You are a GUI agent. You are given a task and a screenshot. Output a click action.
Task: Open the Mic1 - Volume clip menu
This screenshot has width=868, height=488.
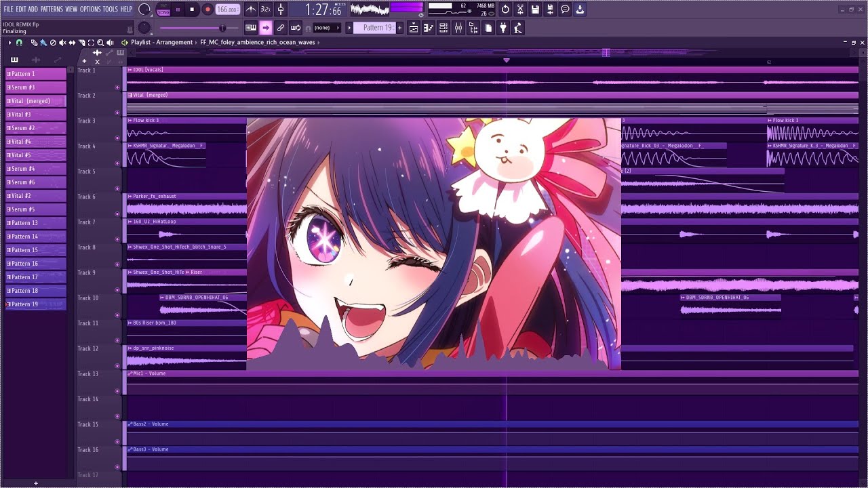(130, 373)
